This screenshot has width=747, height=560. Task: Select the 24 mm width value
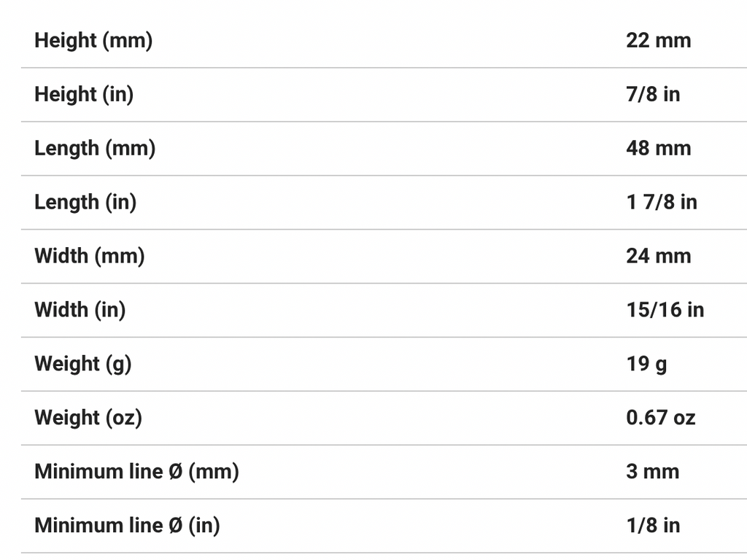(658, 257)
